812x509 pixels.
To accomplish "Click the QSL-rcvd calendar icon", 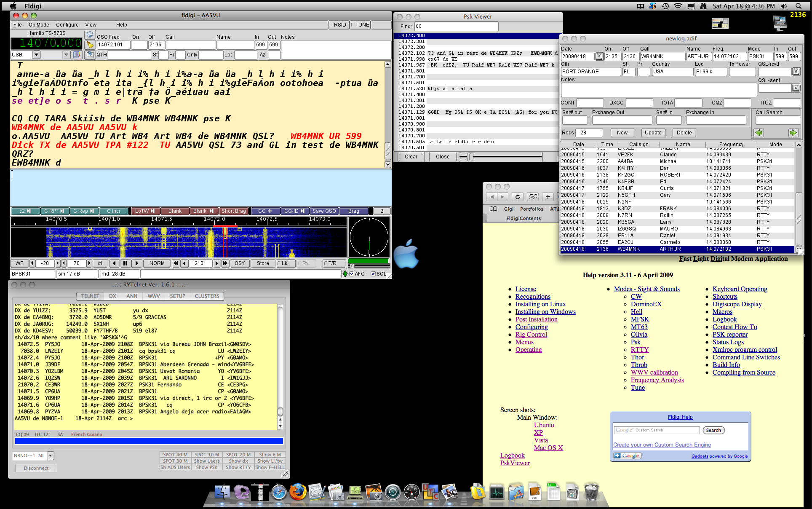I will pyautogui.click(x=796, y=72).
